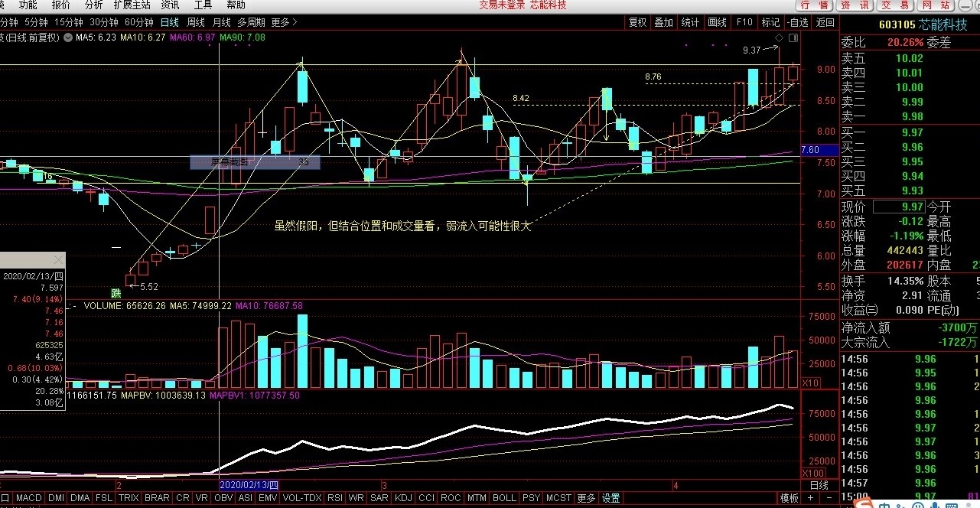Toggle the 叠加 overlay option

point(663,22)
